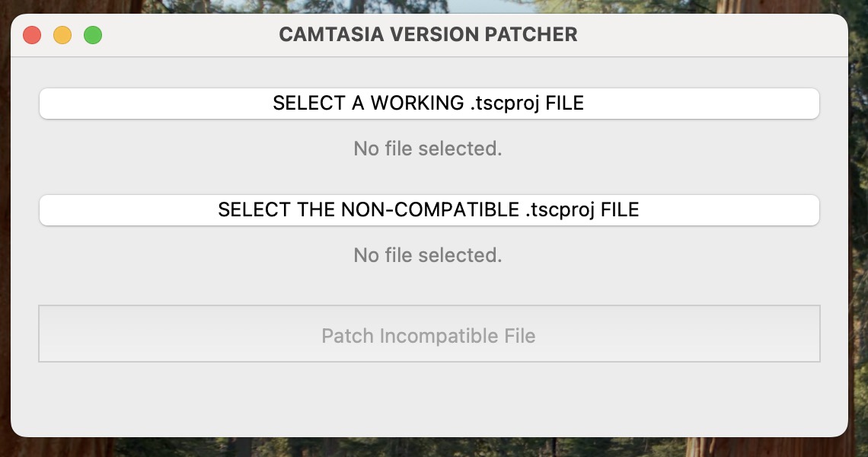868x457 pixels.
Task: Click the word WORKING in the first button
Action: pos(416,104)
